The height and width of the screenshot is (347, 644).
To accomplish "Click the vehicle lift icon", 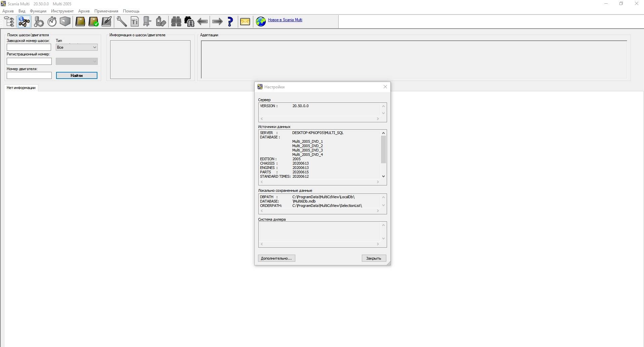I will click(x=147, y=22).
